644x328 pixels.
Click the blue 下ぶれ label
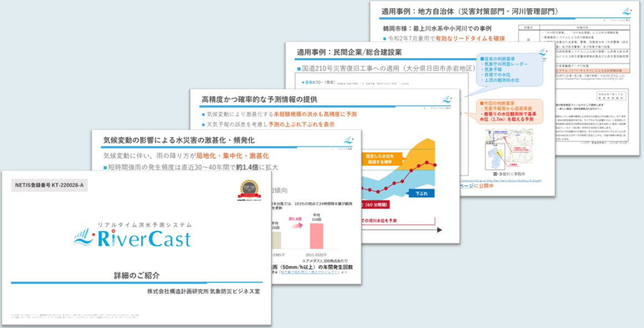click(x=421, y=193)
